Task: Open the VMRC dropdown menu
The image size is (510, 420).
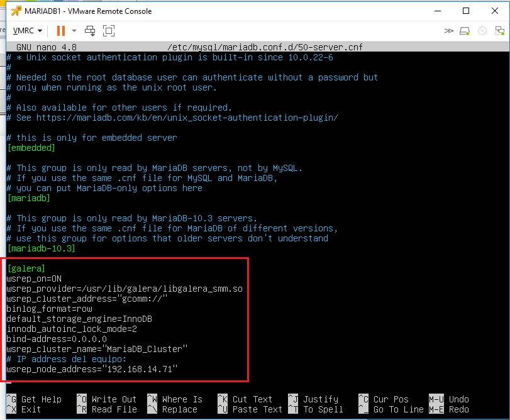Action: point(28,31)
